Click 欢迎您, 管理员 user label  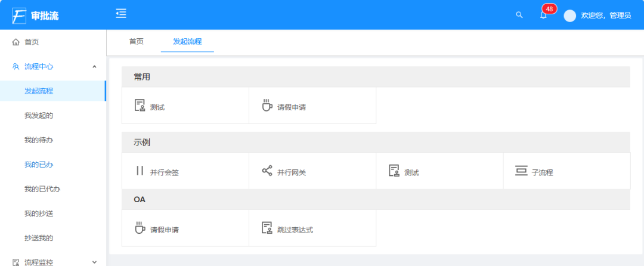point(606,16)
